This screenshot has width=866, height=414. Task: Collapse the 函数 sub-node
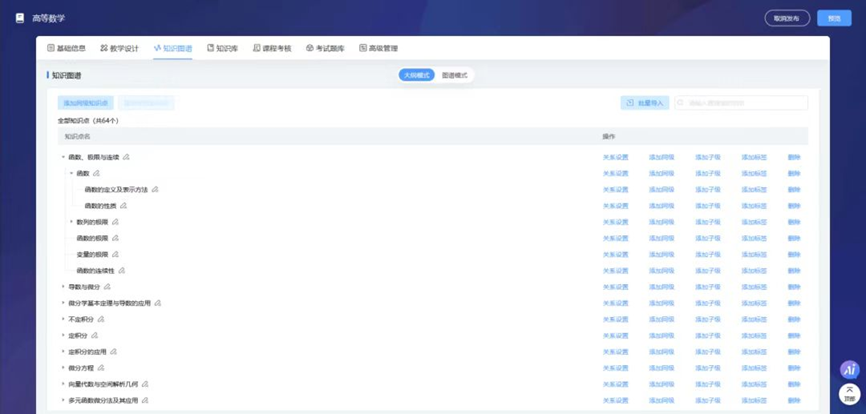point(71,173)
